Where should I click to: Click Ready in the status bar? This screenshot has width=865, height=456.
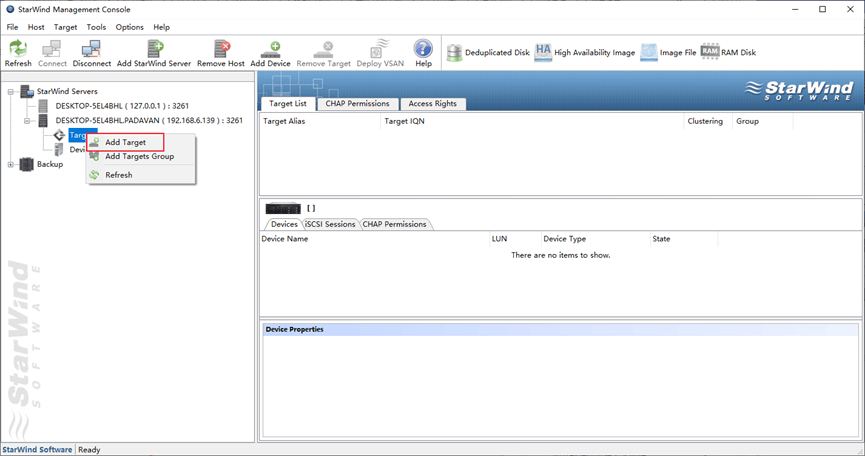[x=89, y=450]
